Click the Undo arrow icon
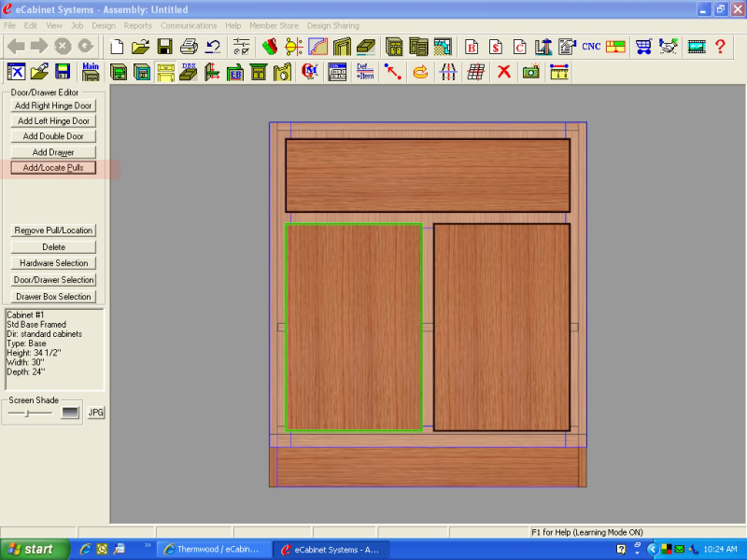Screen dimensions: 747x560 pos(213,47)
